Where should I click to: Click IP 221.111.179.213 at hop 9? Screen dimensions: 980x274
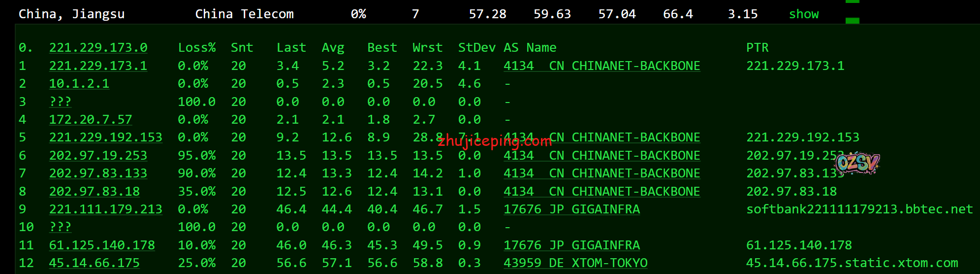point(105,209)
